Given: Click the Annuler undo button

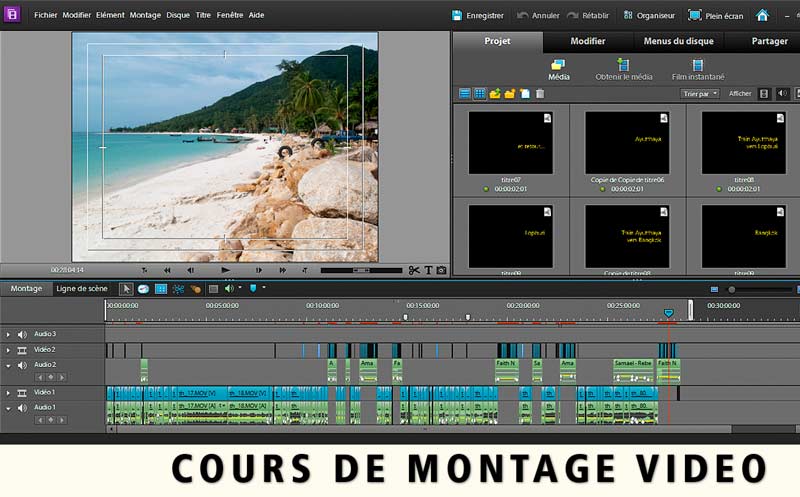Looking at the screenshot, I should (538, 15).
